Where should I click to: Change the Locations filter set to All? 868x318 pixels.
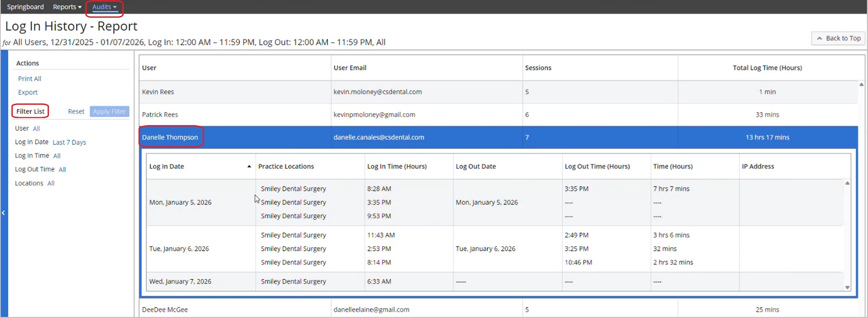tap(51, 183)
